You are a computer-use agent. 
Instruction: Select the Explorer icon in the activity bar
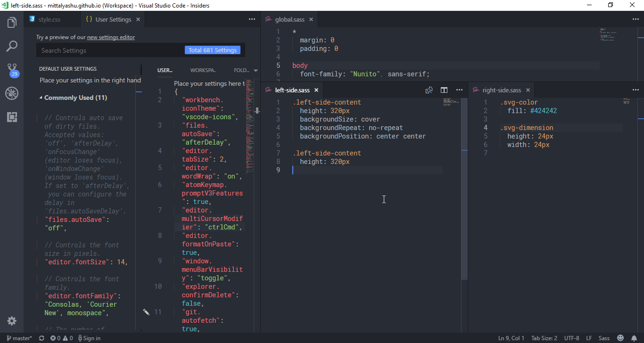tap(12, 22)
